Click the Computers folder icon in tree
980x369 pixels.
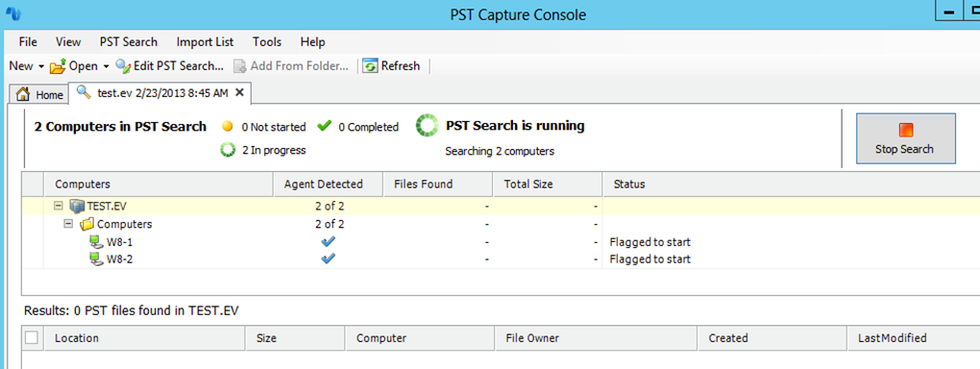click(86, 224)
